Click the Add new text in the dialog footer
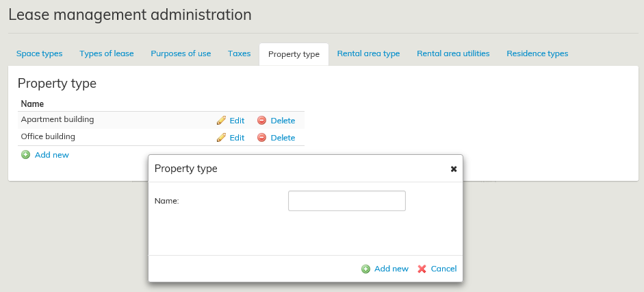The height and width of the screenshot is (292, 644). click(391, 269)
